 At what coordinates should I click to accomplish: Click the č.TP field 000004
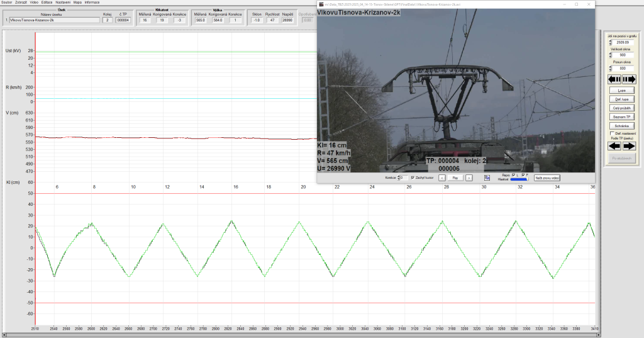(123, 20)
